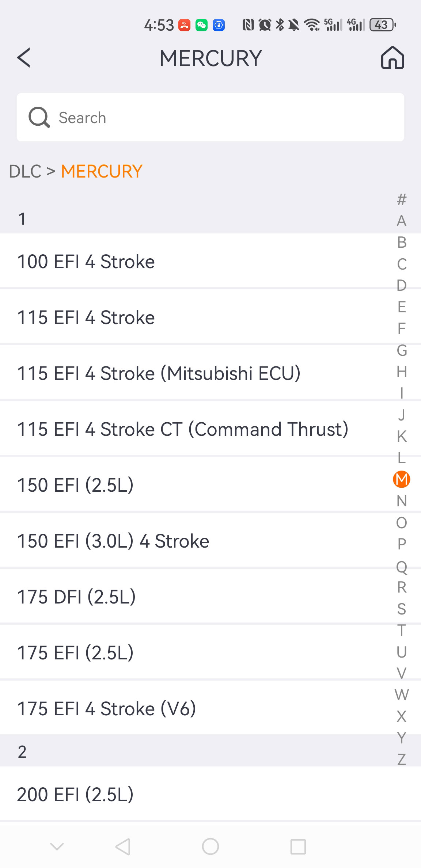The height and width of the screenshot is (868, 421).
Task: Open Android recent apps square
Action: [x=298, y=846]
